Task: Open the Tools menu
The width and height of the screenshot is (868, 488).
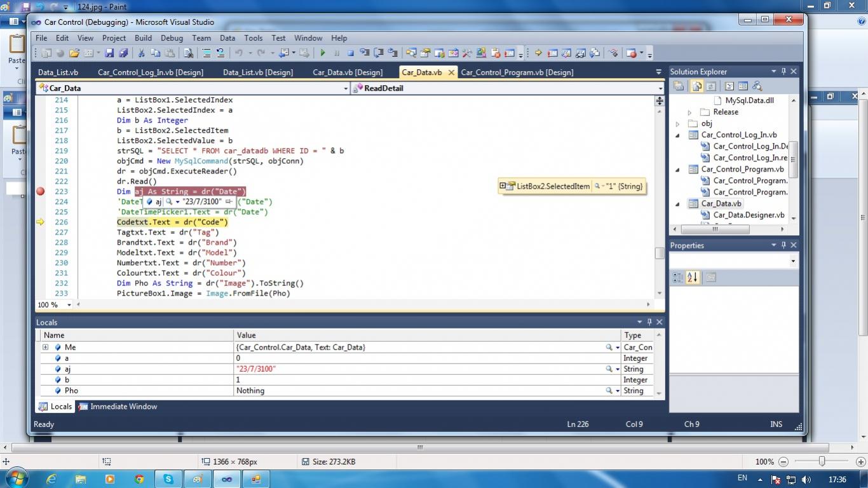Action: [x=253, y=38]
